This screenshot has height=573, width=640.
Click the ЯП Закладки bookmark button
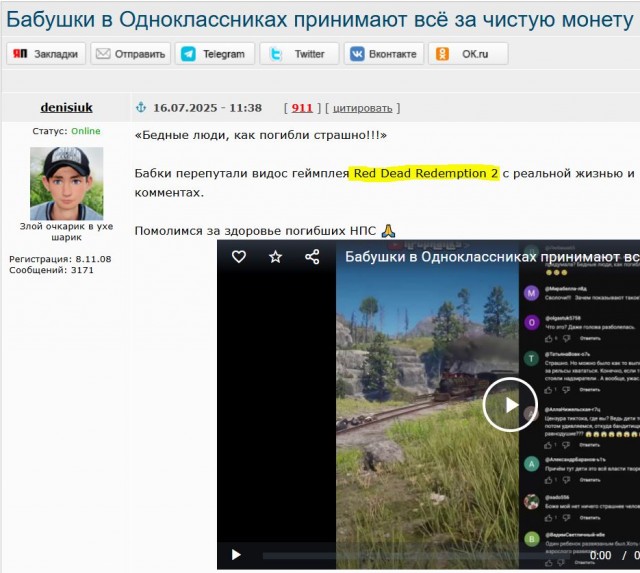pyautogui.click(x=46, y=54)
